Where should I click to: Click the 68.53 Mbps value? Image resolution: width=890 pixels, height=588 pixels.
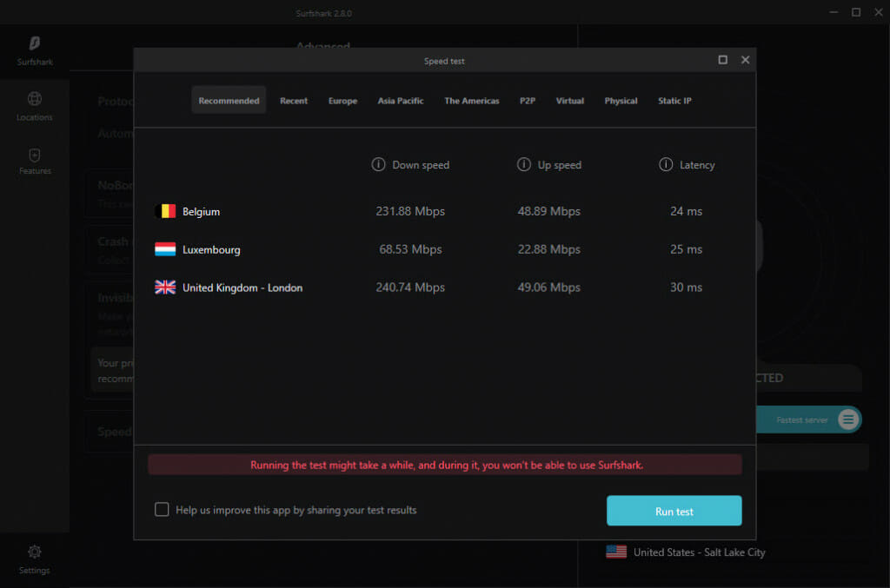410,249
